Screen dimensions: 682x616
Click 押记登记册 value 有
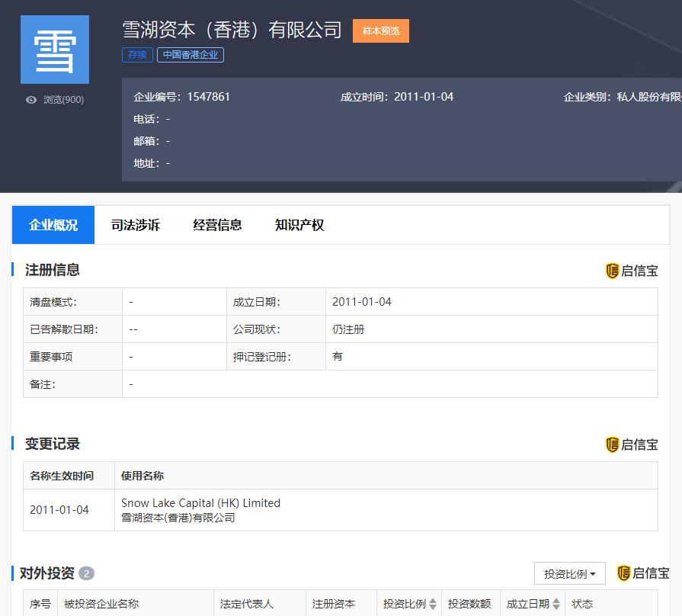pyautogui.click(x=337, y=357)
